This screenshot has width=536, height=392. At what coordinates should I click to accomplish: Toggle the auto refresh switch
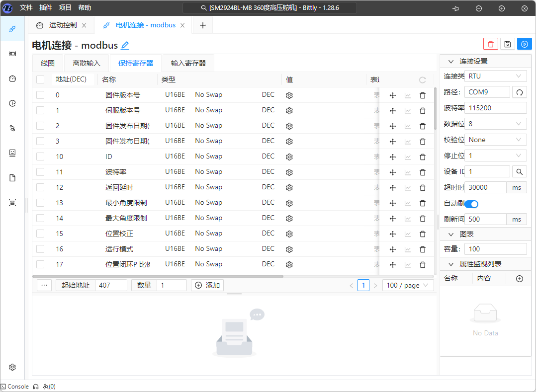[x=471, y=204]
